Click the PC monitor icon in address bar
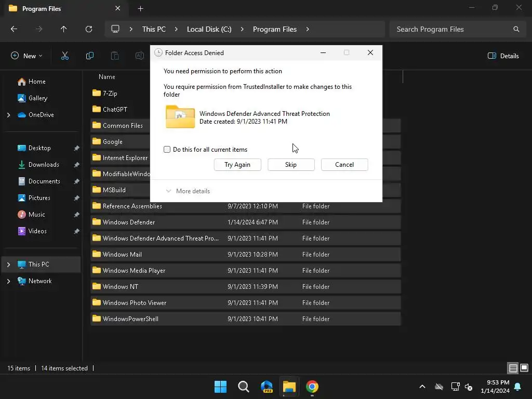Screen dimensions: 532x399 pos(115,29)
